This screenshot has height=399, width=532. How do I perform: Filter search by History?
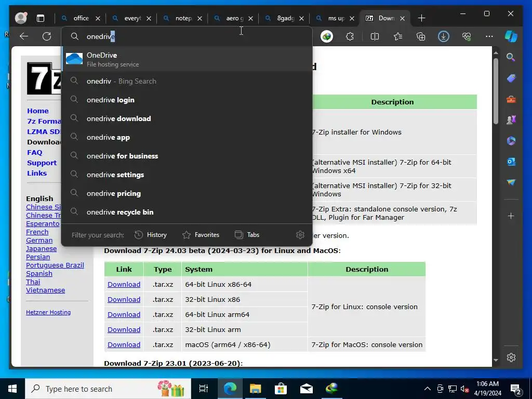pyautogui.click(x=151, y=235)
